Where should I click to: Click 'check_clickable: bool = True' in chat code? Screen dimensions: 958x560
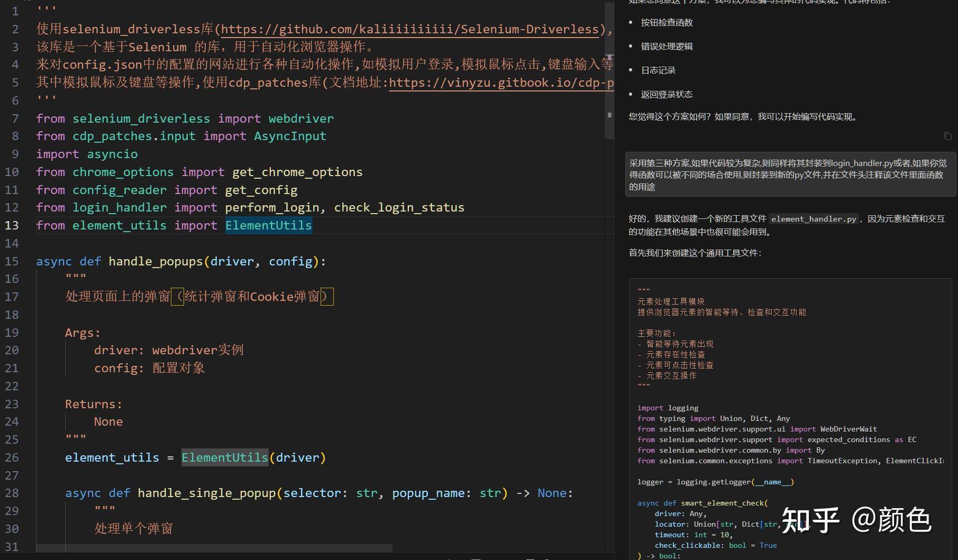pyautogui.click(x=716, y=545)
